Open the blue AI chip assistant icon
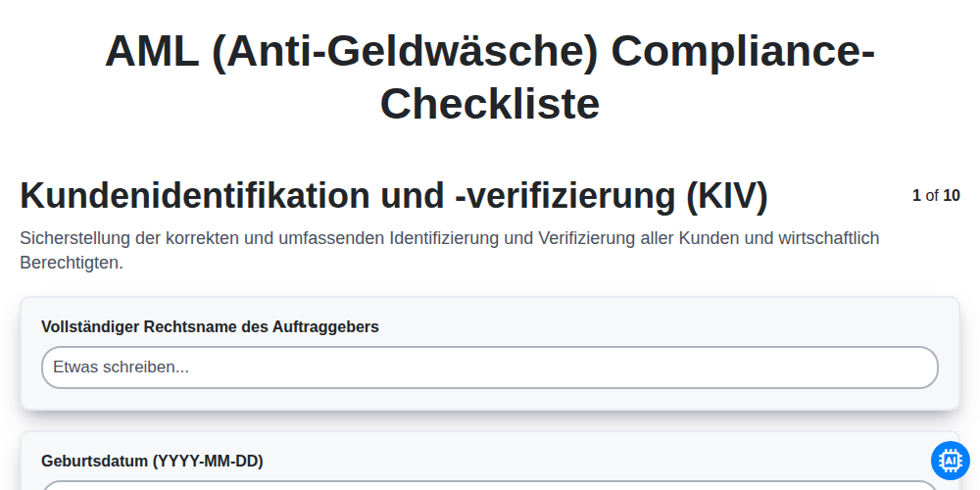The image size is (980, 490). coord(950,461)
